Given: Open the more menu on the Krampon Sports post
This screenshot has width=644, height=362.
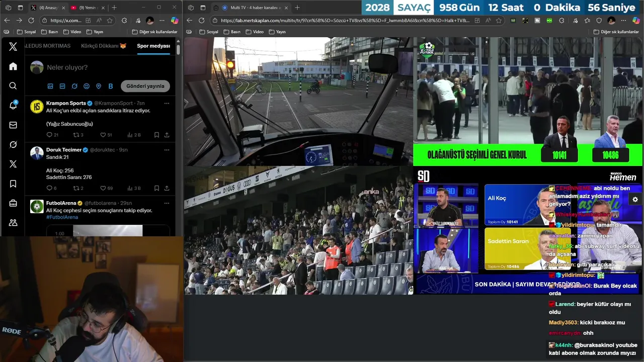Looking at the screenshot, I should pyautogui.click(x=167, y=103).
